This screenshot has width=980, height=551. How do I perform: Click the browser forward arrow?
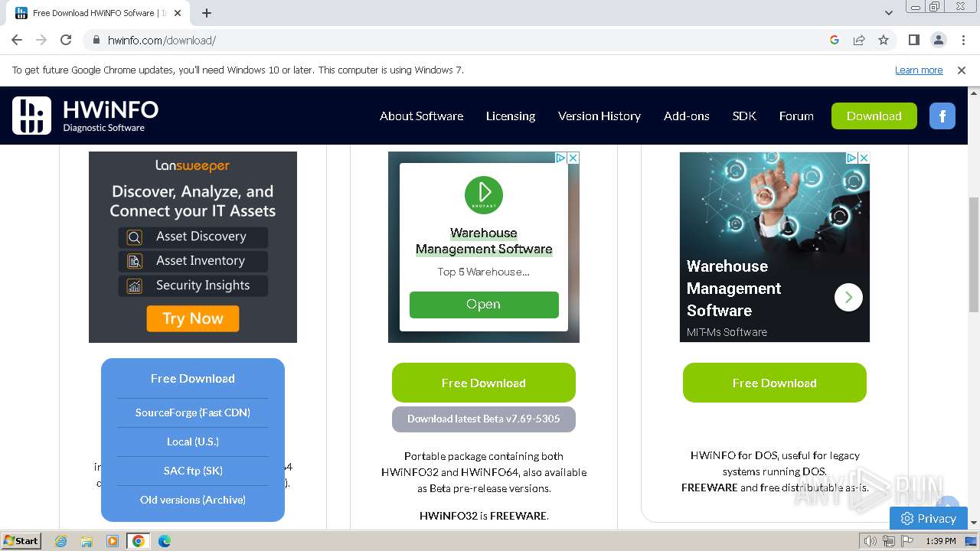[41, 40]
